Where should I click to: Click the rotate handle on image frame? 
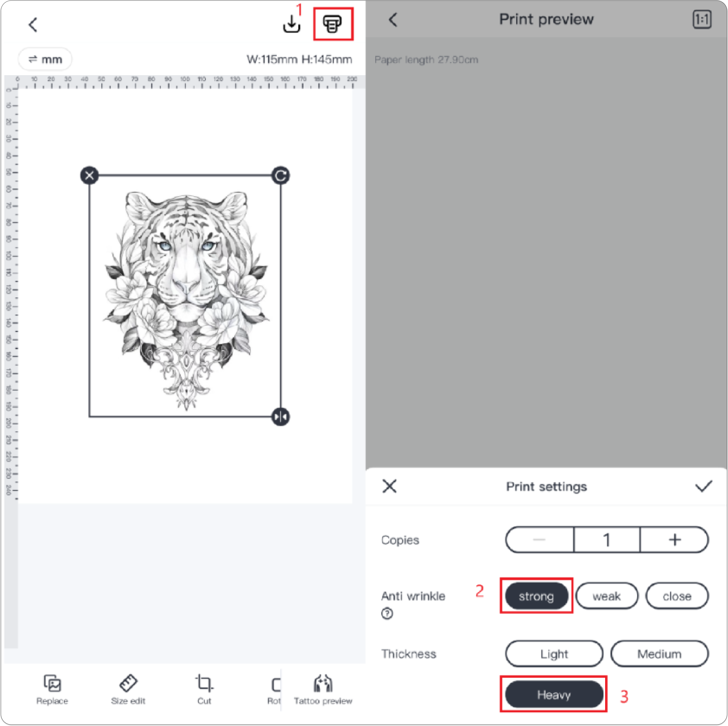pyautogui.click(x=280, y=175)
